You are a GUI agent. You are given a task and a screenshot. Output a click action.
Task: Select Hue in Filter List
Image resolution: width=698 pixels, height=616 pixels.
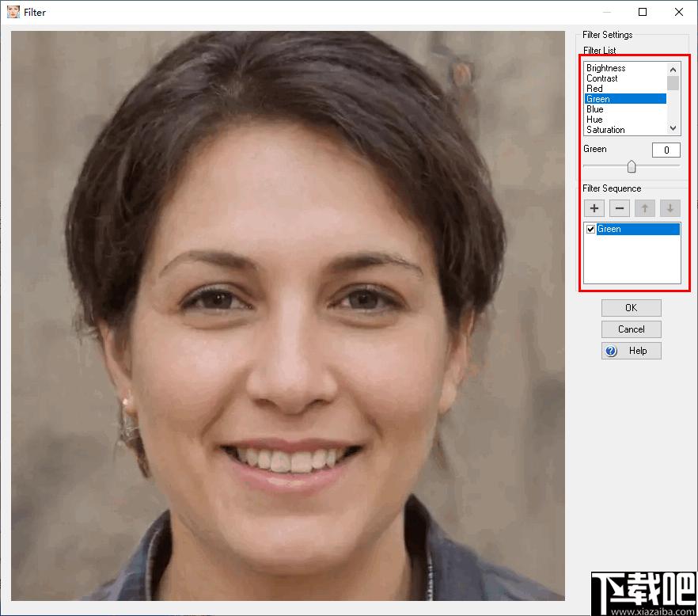[x=625, y=120]
